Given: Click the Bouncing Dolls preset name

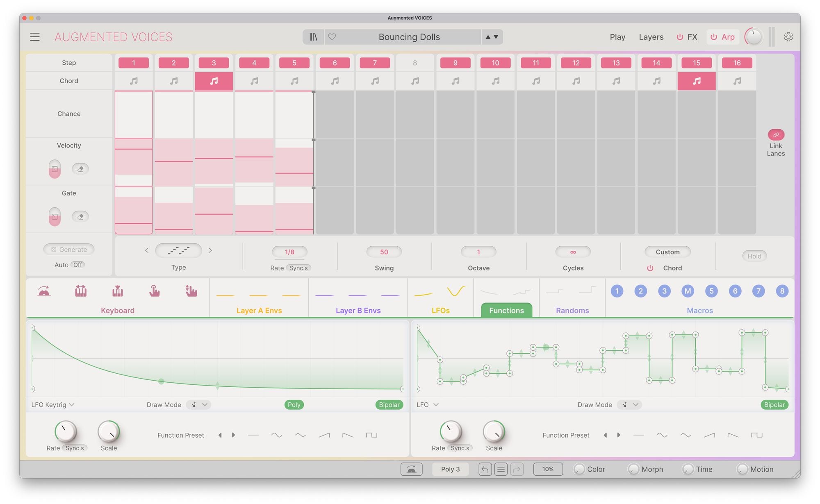Looking at the screenshot, I should [409, 37].
